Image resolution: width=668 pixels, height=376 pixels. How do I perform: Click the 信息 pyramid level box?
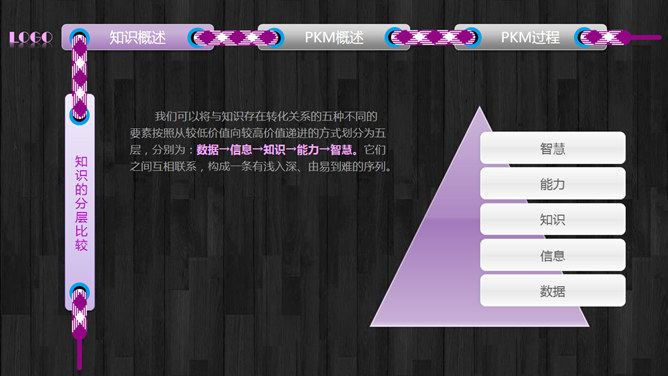click(553, 255)
